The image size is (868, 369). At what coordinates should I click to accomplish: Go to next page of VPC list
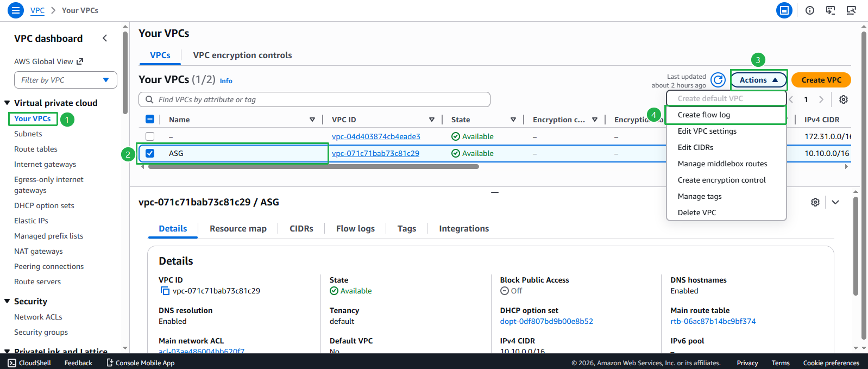coord(821,99)
